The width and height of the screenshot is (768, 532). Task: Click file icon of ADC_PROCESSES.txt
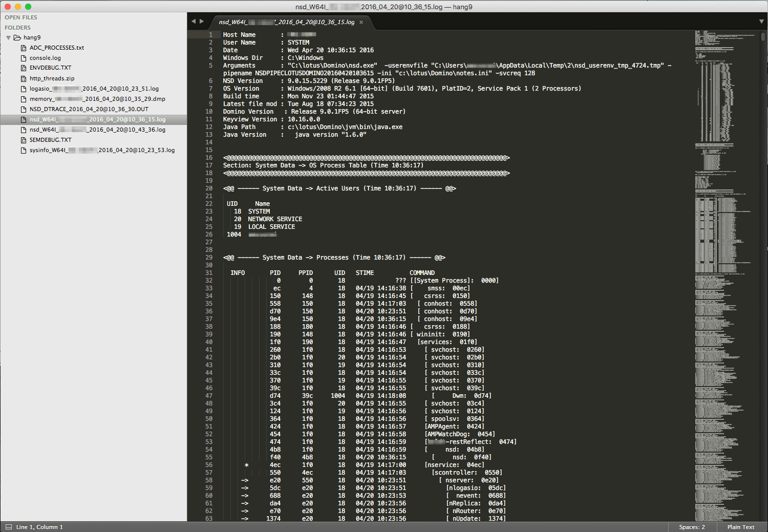pos(24,48)
